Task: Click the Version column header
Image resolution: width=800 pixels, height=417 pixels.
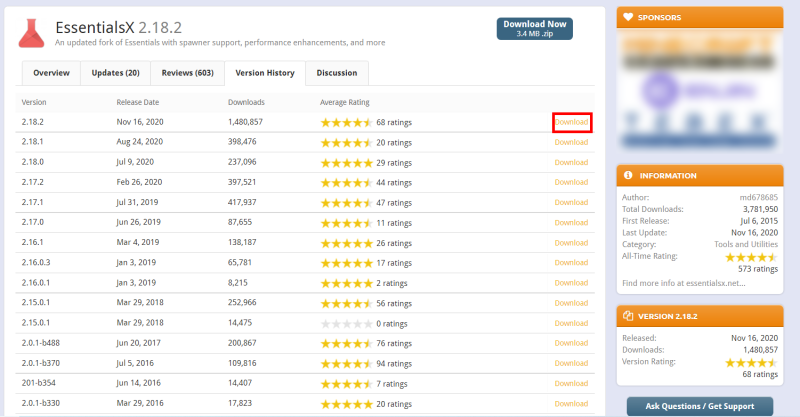Action: [x=34, y=102]
